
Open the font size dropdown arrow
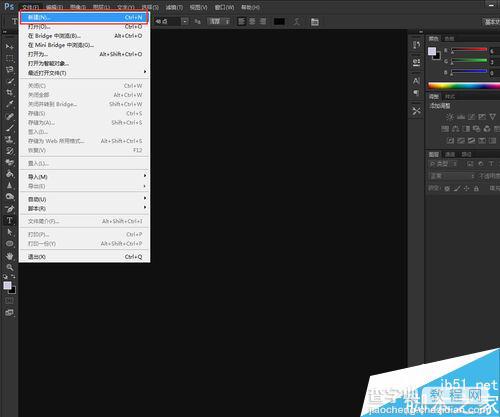coord(185,22)
